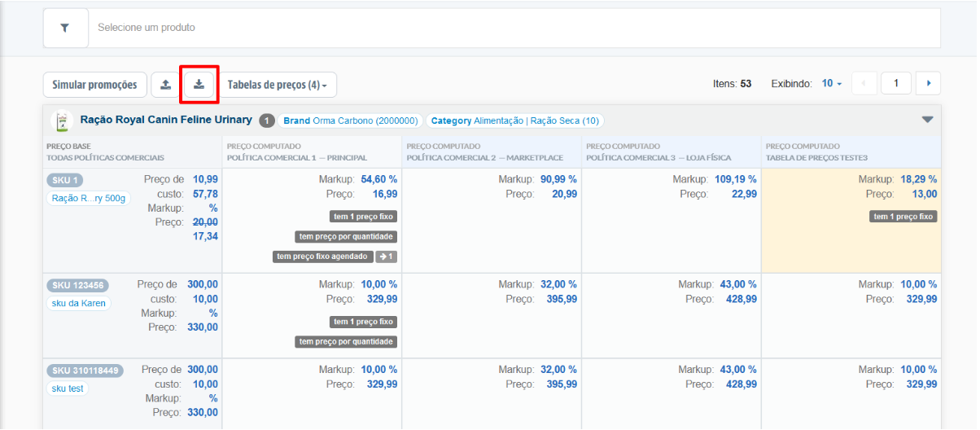Click the Ração Royal Canin product thumbnail
This screenshot has height=430, width=980.
61,121
